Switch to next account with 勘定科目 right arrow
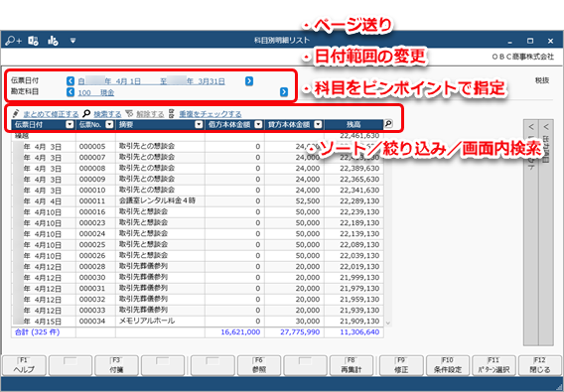The image size is (564, 392). (284, 92)
